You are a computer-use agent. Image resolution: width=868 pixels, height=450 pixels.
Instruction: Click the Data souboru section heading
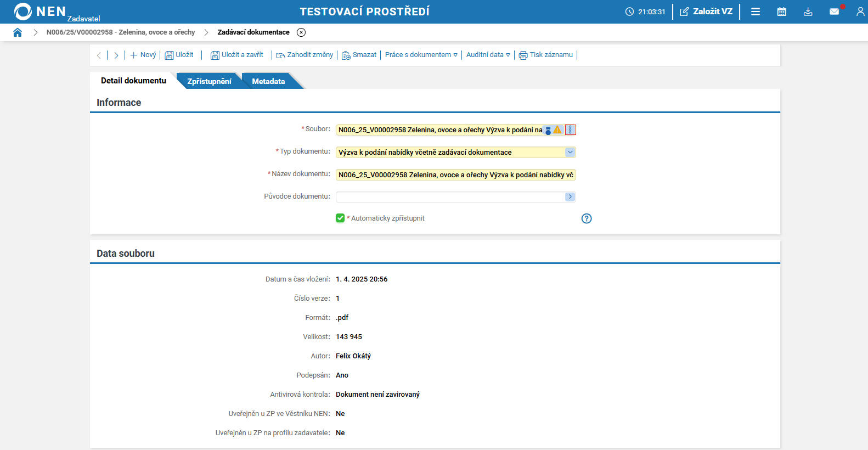(x=126, y=254)
